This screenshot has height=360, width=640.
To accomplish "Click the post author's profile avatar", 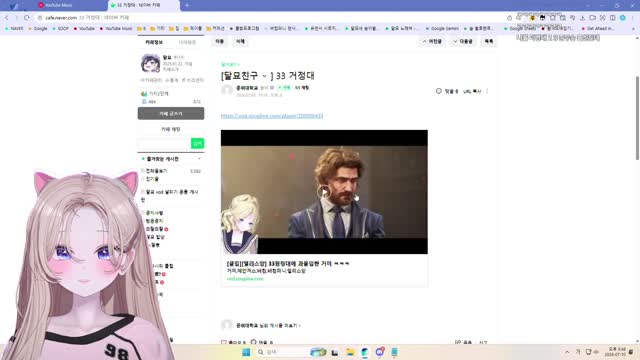I will (227, 90).
